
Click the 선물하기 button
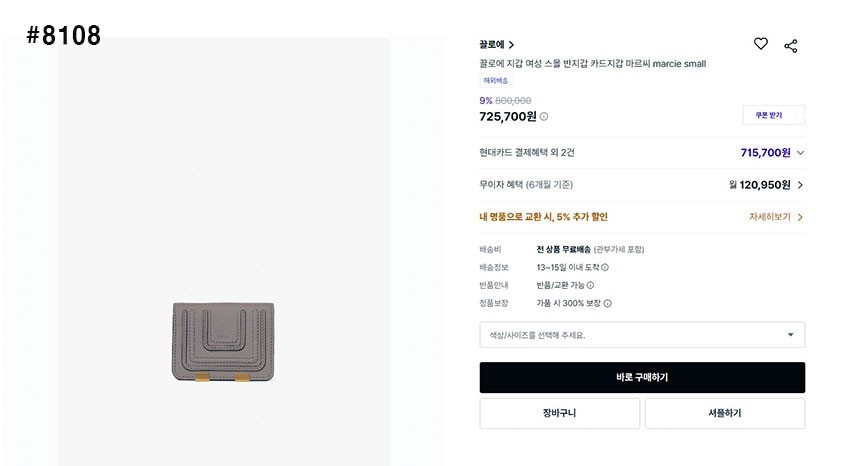coord(725,413)
